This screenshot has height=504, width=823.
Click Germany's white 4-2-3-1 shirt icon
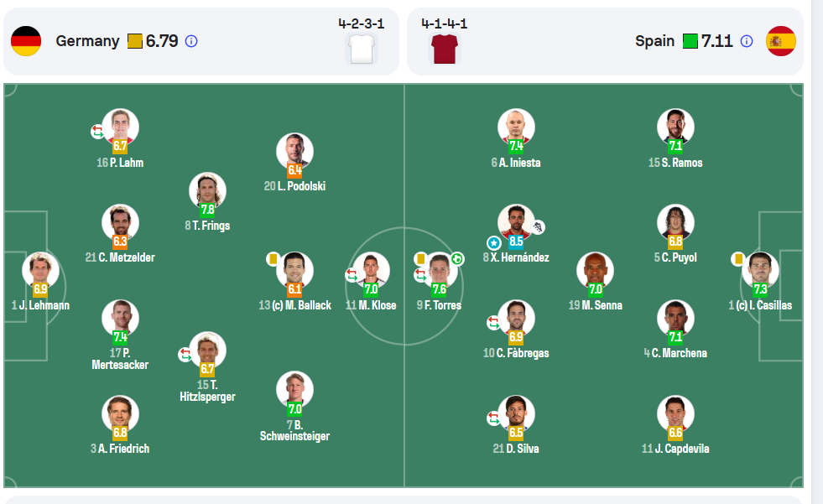tap(362, 49)
